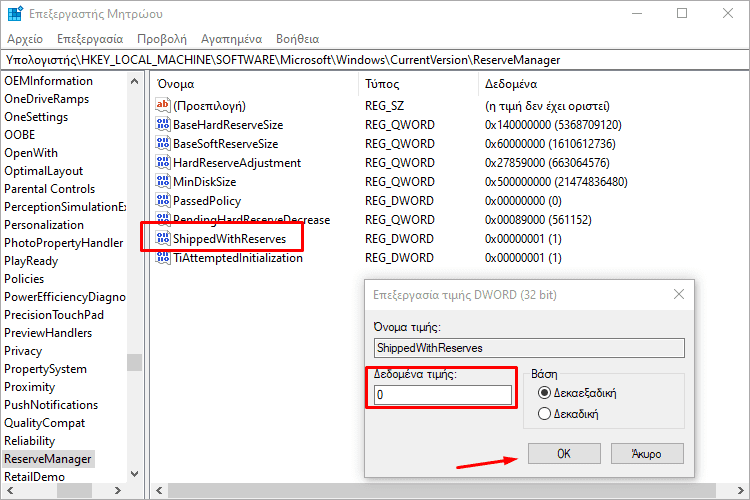
Task: Click values pane horizontal scroll left arrow
Action: pos(159,490)
